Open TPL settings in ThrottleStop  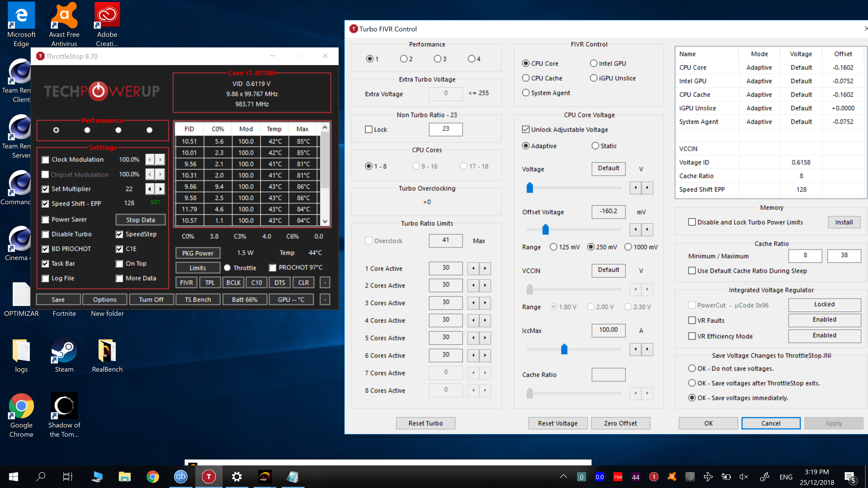click(x=210, y=283)
